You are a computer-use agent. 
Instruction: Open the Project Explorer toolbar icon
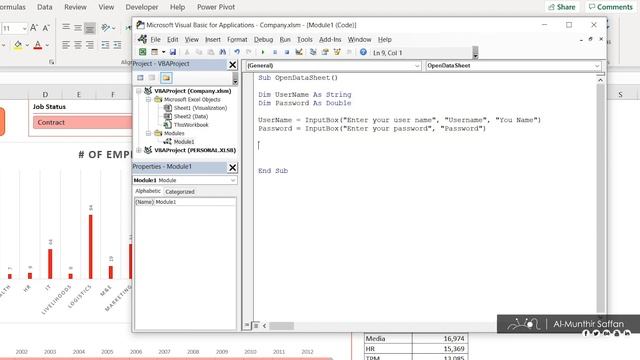point(313,52)
